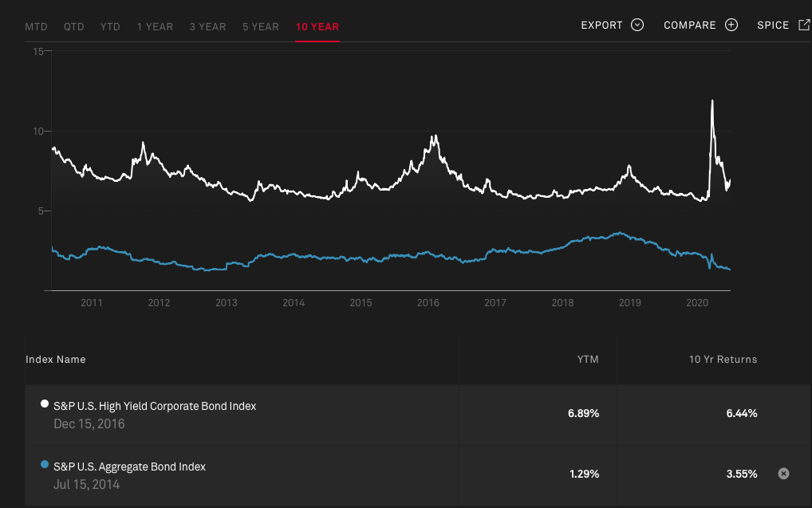This screenshot has height=508, width=812.
Task: Open the SPICE link
Action: coord(773,26)
